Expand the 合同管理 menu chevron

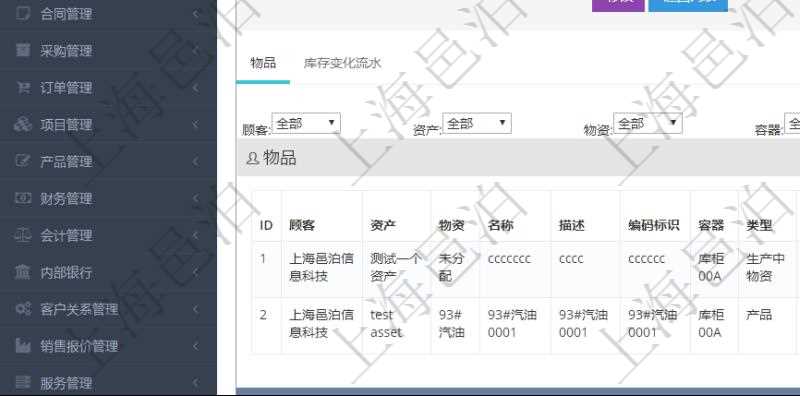(x=195, y=14)
